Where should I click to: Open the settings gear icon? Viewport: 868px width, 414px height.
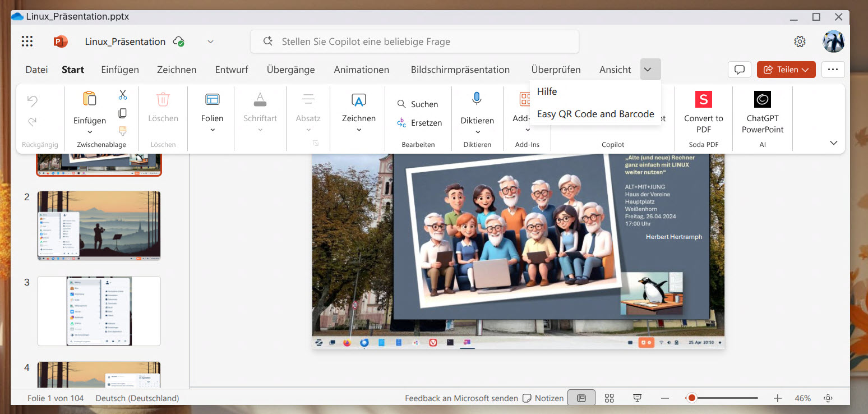800,42
